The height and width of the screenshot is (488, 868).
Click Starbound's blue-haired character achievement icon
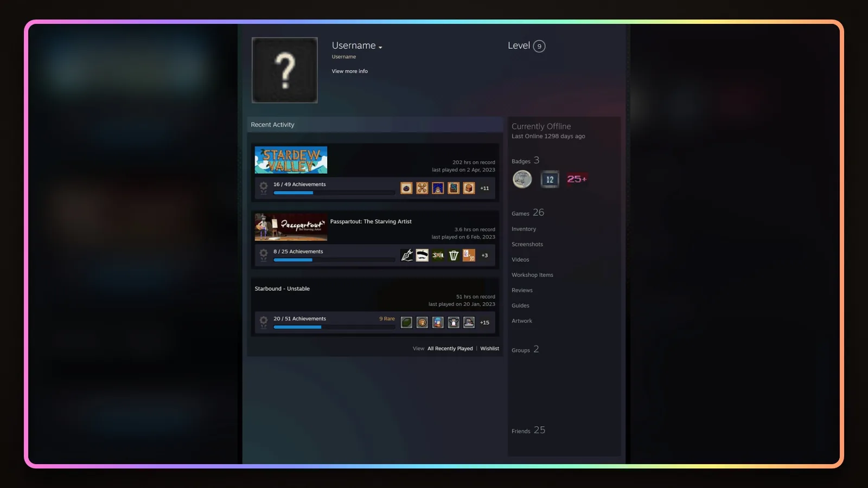coord(438,323)
